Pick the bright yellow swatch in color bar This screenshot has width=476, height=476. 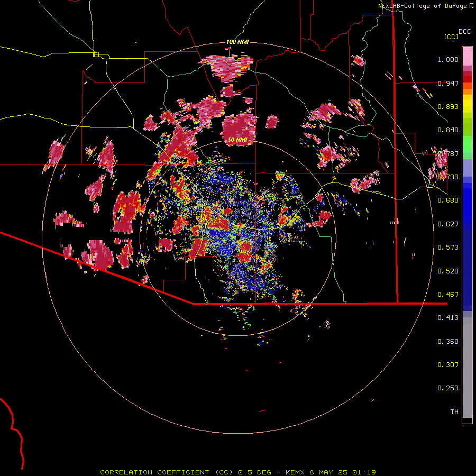click(467, 104)
